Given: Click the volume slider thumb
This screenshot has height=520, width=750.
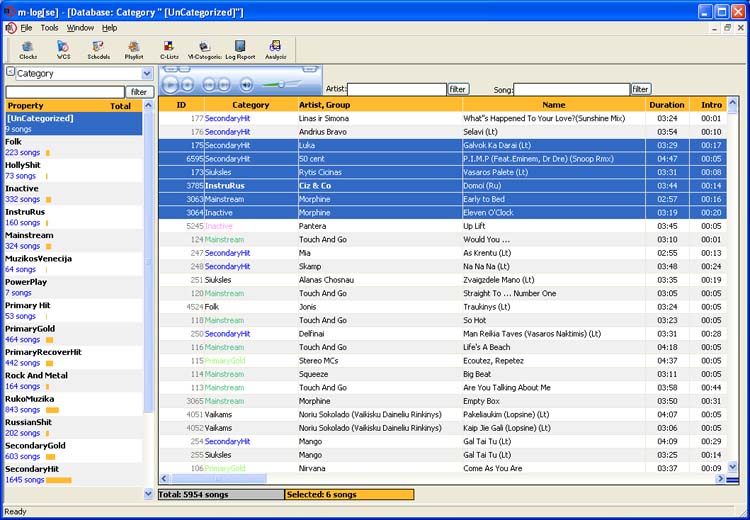Looking at the screenshot, I should (281, 84).
